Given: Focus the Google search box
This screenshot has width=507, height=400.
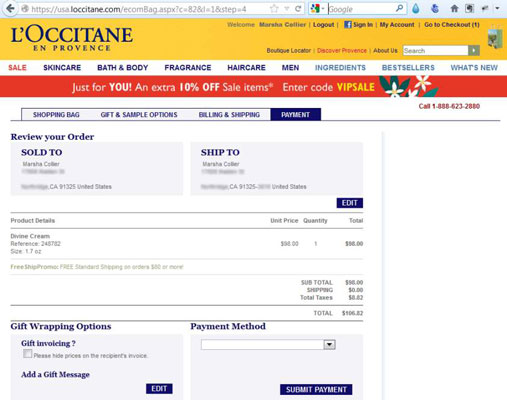Looking at the screenshot, I should point(360,9).
